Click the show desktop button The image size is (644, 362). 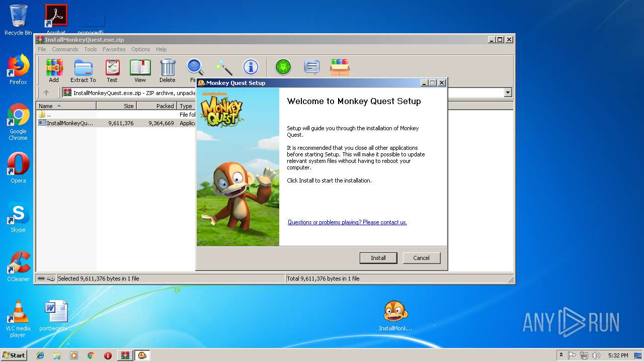point(638,355)
